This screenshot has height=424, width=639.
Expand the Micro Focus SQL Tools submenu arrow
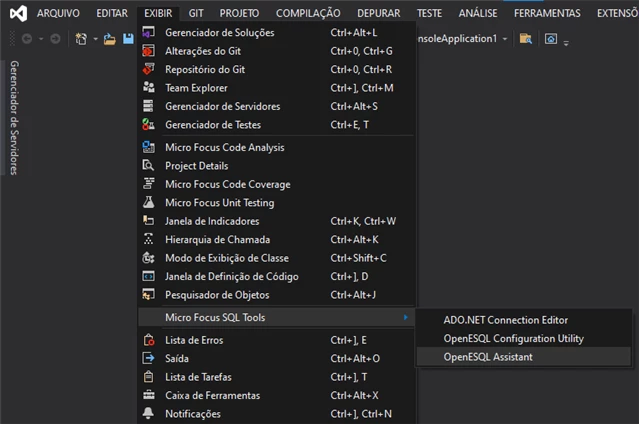405,317
